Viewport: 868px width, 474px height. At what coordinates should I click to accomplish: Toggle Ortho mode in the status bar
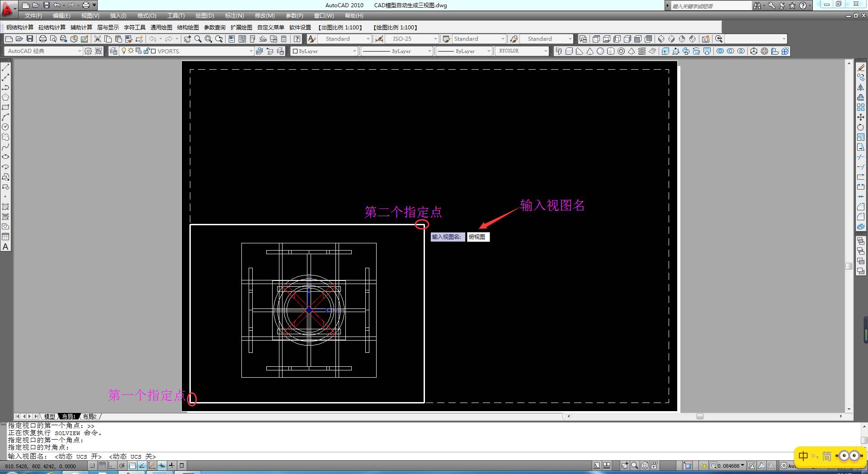coord(112,465)
